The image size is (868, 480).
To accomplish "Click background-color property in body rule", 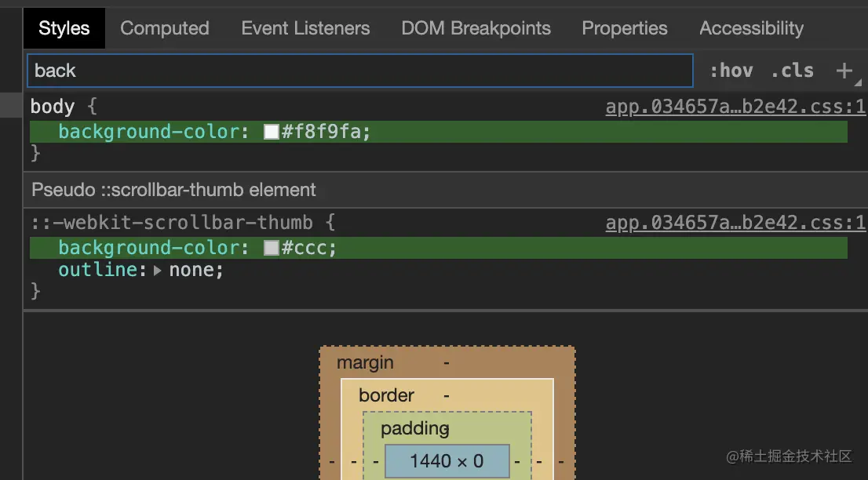I will click(x=149, y=132).
